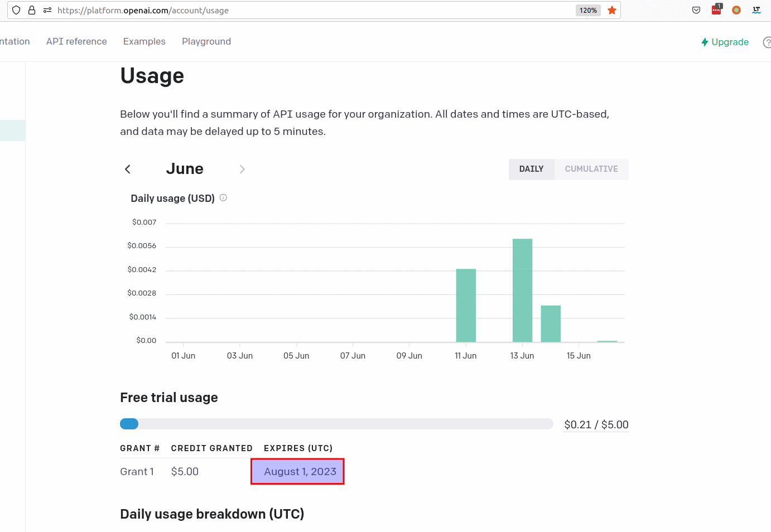Screen dimensions: 771x532
Task: Click the orange bookmark star icon
Action: pyautogui.click(x=612, y=10)
